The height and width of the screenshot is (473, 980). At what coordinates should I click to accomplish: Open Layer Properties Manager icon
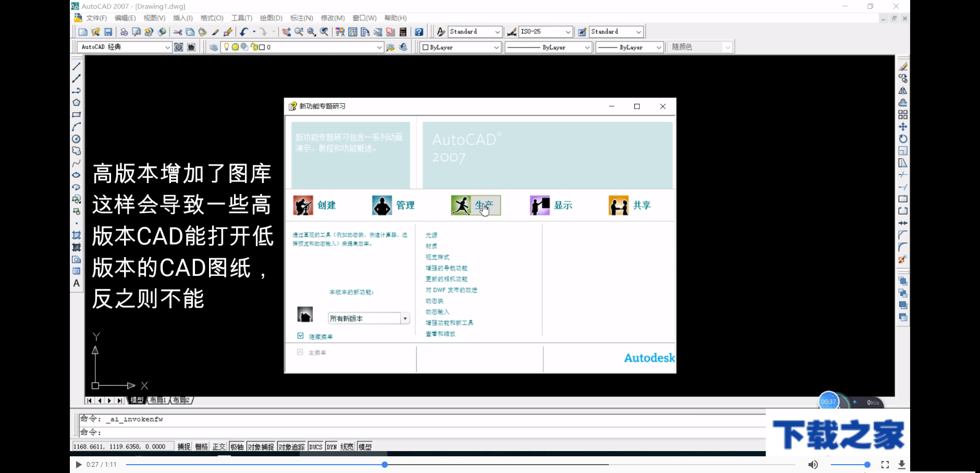coord(213,46)
